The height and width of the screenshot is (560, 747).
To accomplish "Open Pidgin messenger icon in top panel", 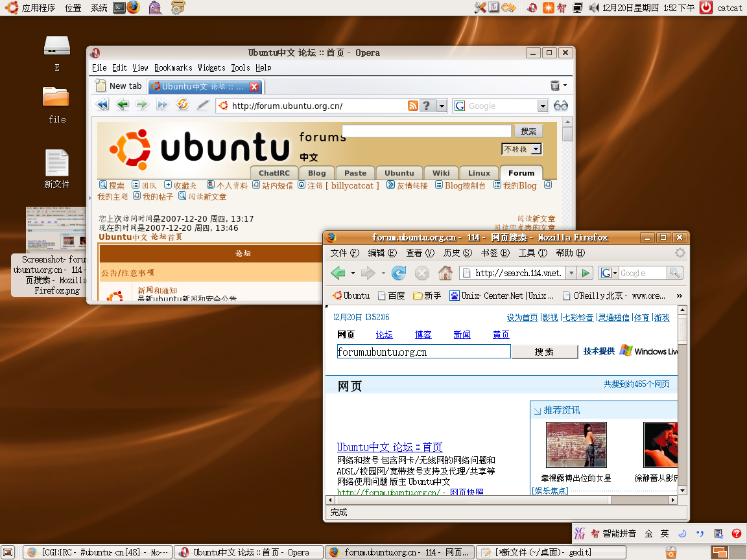I will [x=156, y=8].
